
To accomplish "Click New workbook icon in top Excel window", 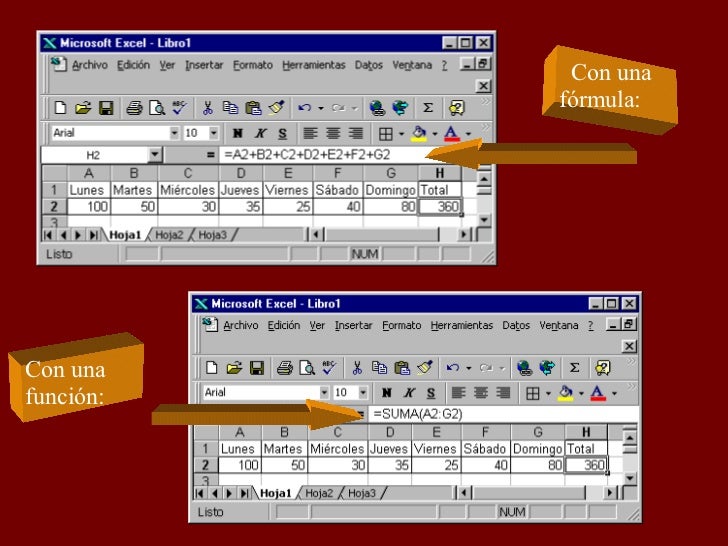I will pos(60,108).
